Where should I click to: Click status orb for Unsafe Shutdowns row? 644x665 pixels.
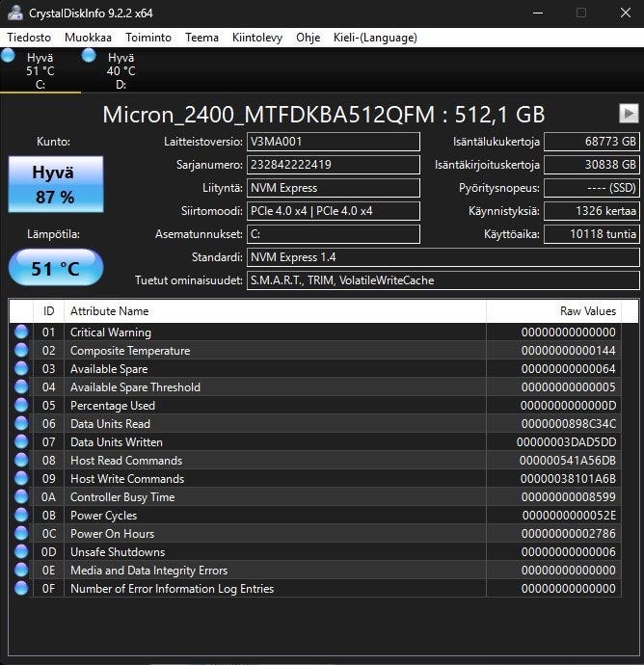point(21,551)
